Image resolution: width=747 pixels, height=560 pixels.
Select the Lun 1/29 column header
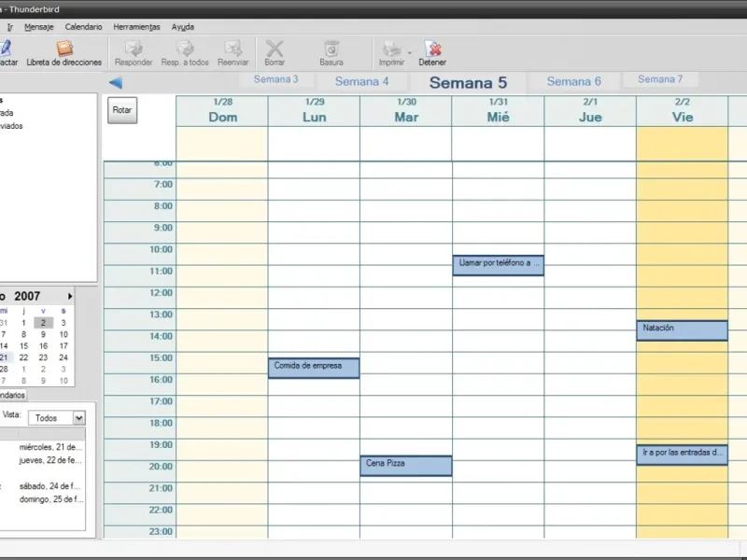coord(315,111)
